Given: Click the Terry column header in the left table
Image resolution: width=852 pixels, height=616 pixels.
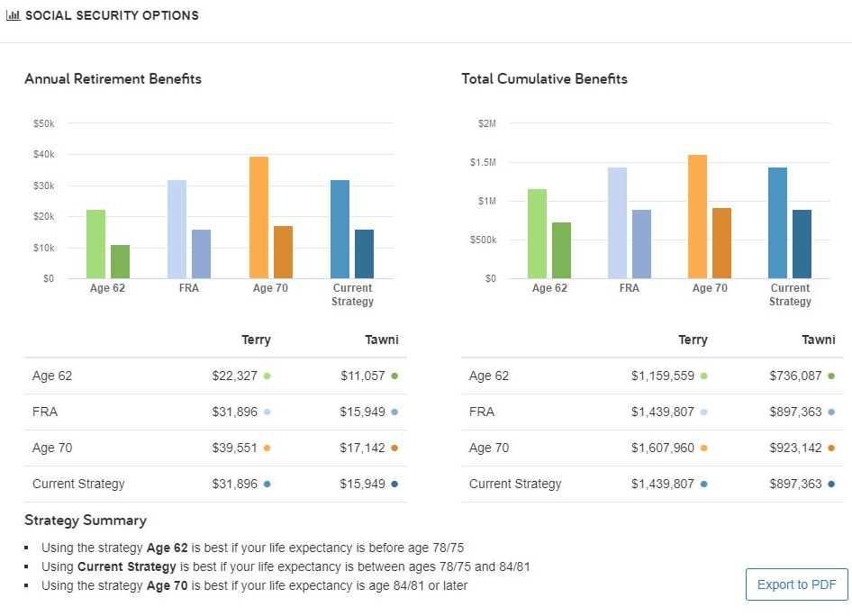Looking at the screenshot, I should (256, 340).
